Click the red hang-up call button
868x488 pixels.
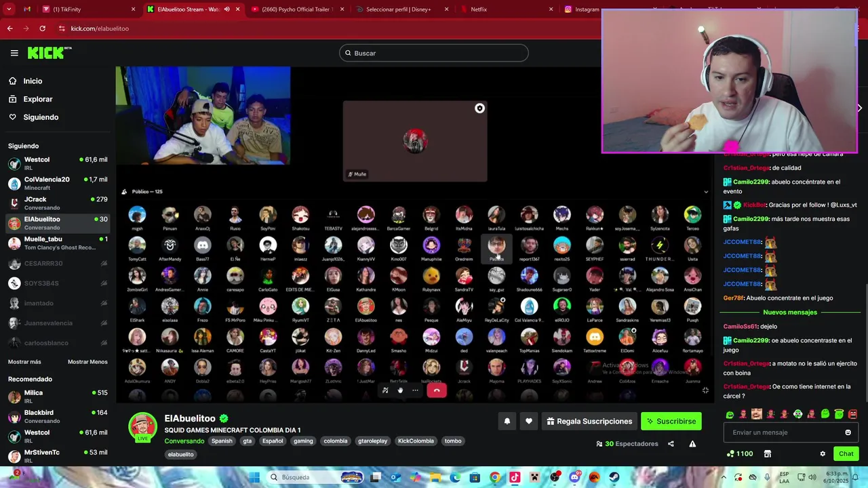[437, 390]
